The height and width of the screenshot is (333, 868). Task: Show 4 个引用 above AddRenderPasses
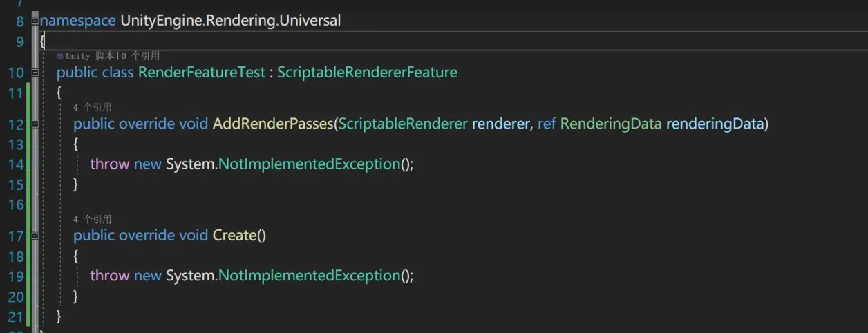(x=93, y=107)
